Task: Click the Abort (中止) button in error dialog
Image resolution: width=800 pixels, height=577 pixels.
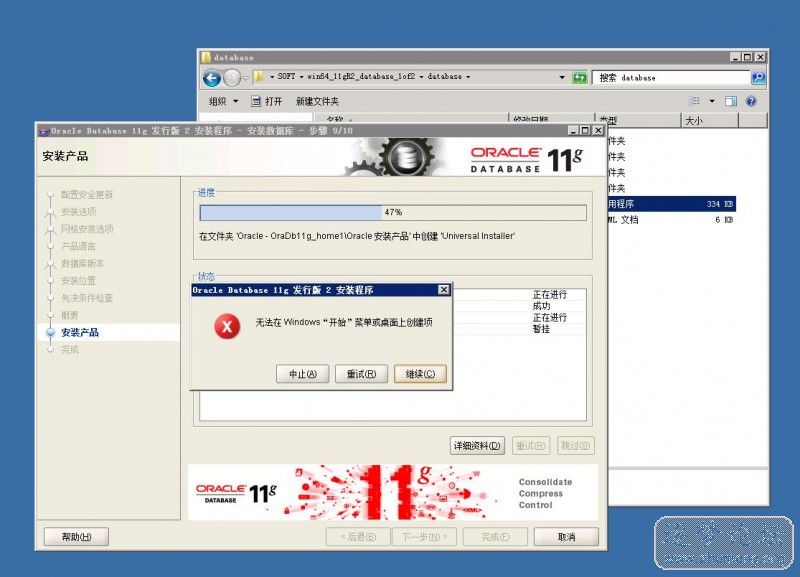Action: coord(303,374)
